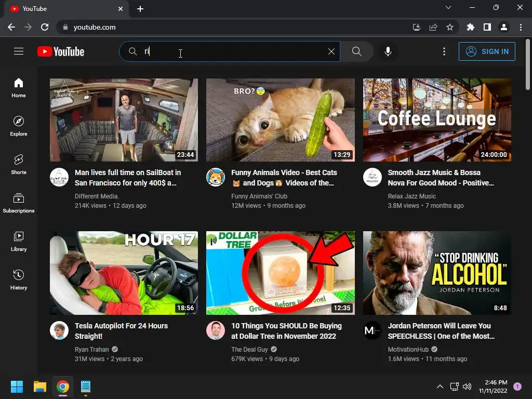Screen dimensions: 532x399
Task: Toggle Chrome side panel
Action: (x=487, y=27)
